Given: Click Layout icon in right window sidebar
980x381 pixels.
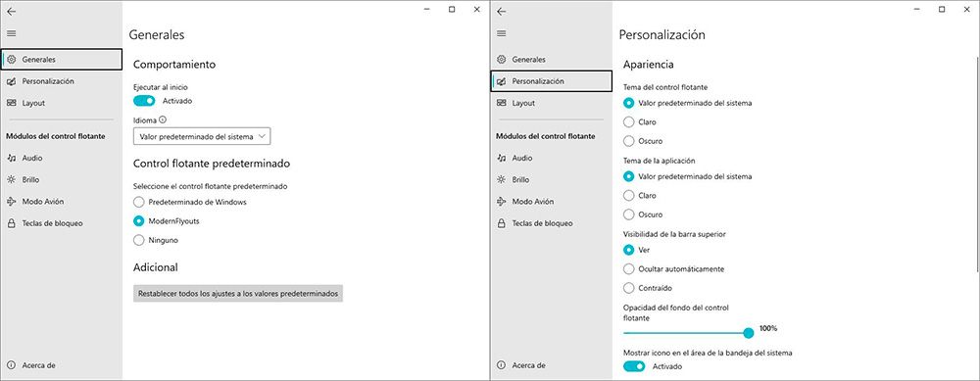Looking at the screenshot, I should tap(501, 103).
